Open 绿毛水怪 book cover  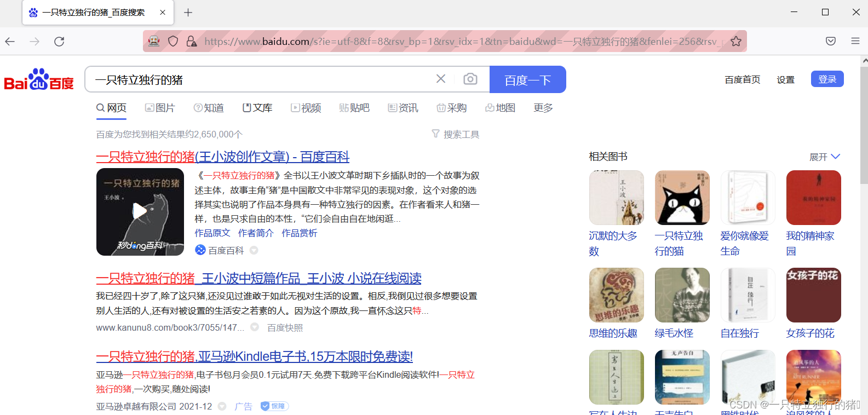pyautogui.click(x=682, y=295)
